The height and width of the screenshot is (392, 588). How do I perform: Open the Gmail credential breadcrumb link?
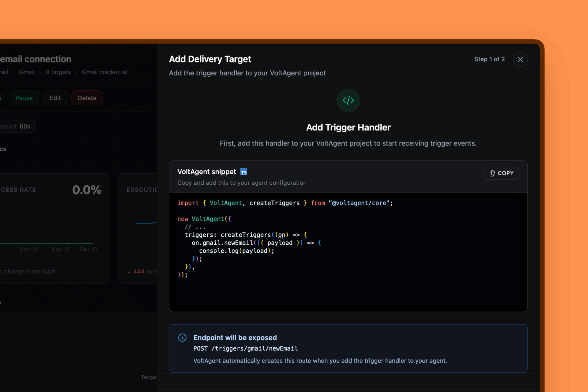tap(104, 72)
